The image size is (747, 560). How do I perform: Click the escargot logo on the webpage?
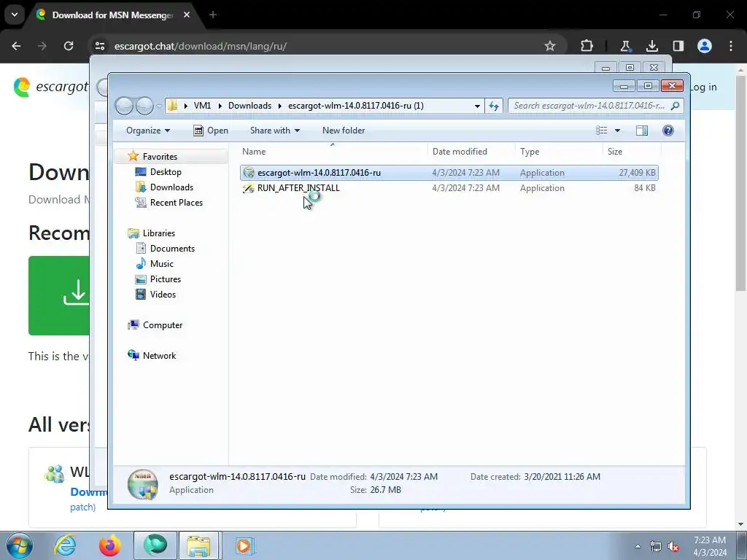(x=50, y=87)
